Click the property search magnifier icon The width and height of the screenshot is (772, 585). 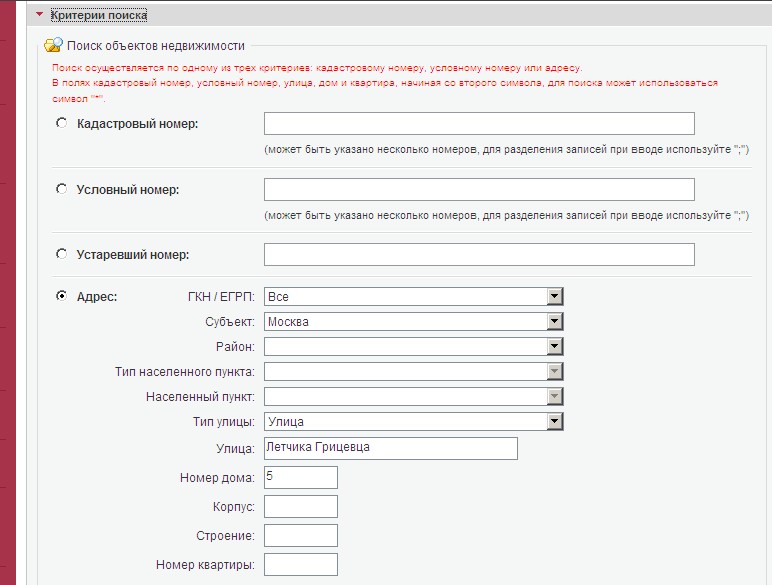click(x=53, y=45)
